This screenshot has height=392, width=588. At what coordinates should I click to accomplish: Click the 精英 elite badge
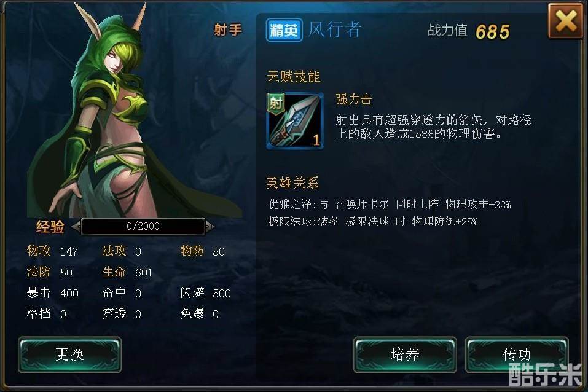pyautogui.click(x=284, y=30)
